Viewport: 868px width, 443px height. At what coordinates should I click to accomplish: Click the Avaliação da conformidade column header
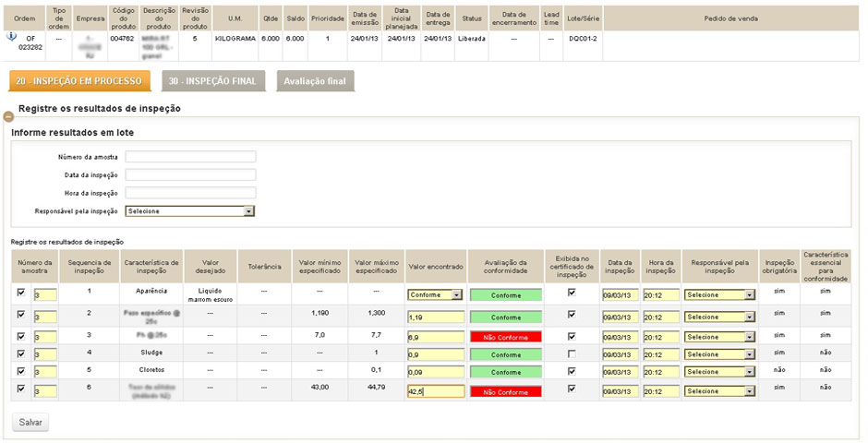[506, 267]
